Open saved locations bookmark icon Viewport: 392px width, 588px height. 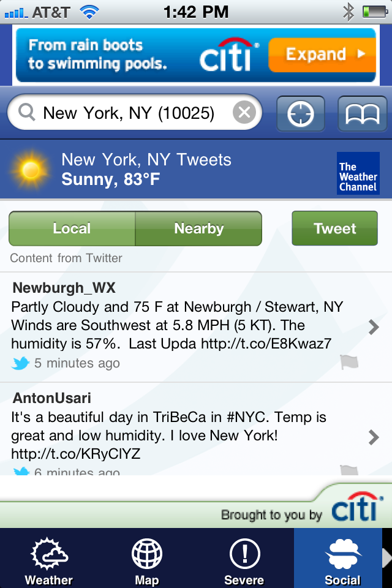pyautogui.click(x=363, y=113)
